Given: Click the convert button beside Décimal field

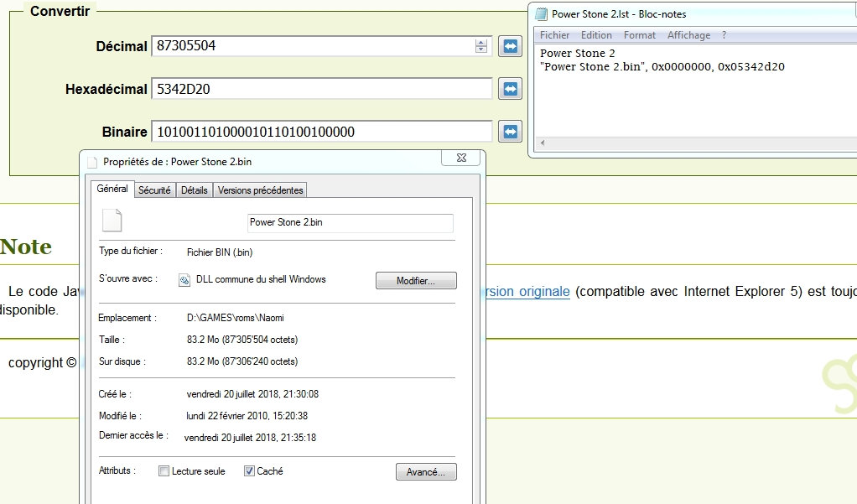Looking at the screenshot, I should click(x=510, y=46).
